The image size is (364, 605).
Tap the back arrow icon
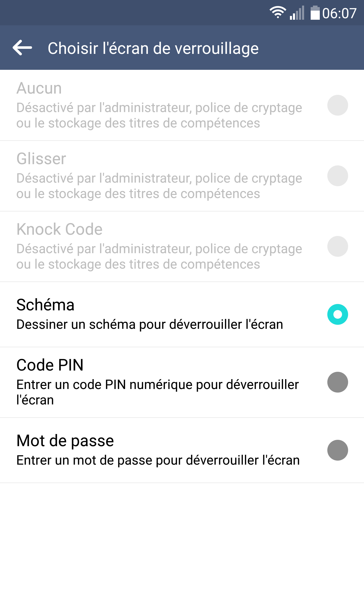[x=22, y=48]
